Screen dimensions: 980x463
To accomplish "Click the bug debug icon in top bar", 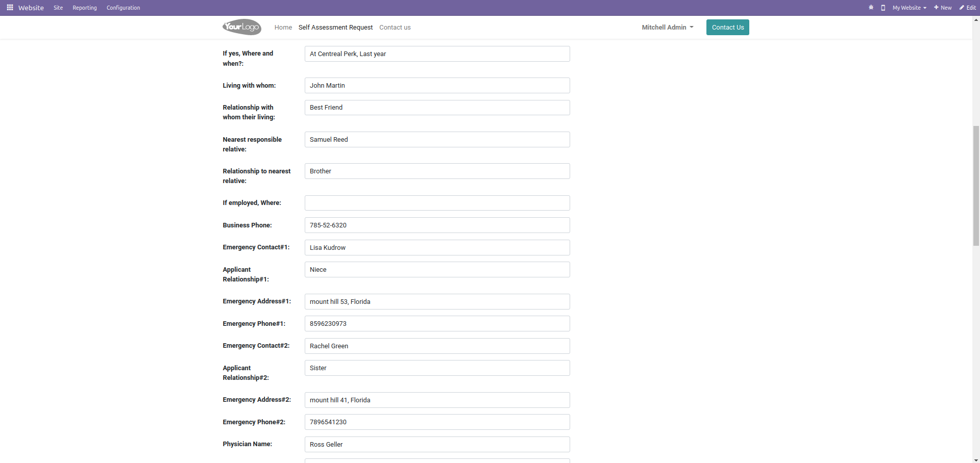I will 871,8.
